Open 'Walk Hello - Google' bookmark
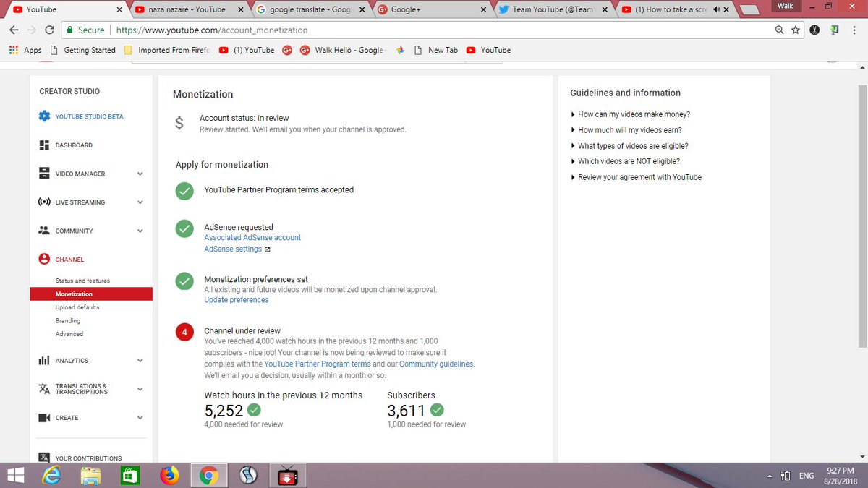Screen dimensions: 868x488 point(344,50)
